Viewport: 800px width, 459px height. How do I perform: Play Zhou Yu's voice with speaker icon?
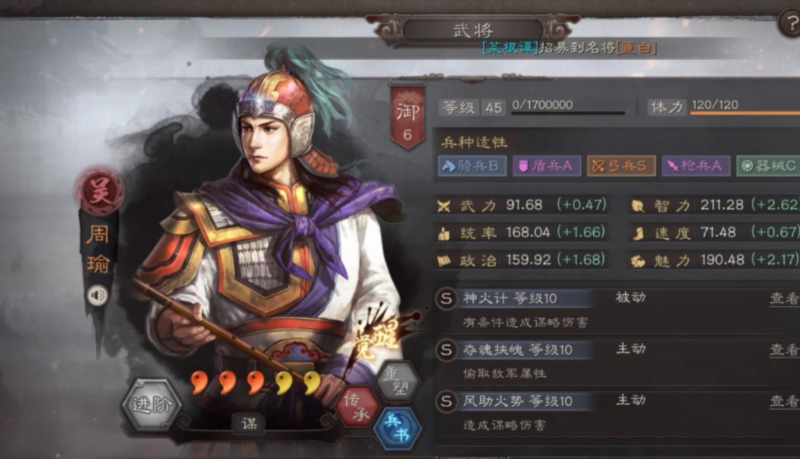coord(97,295)
